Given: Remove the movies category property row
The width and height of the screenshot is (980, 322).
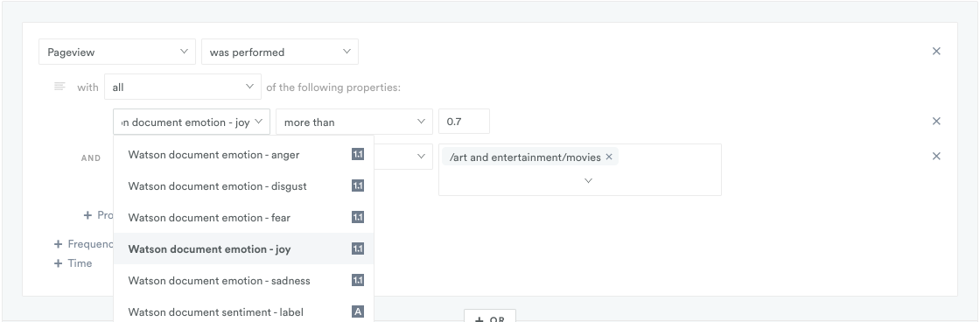Looking at the screenshot, I should pyautogui.click(x=936, y=157).
